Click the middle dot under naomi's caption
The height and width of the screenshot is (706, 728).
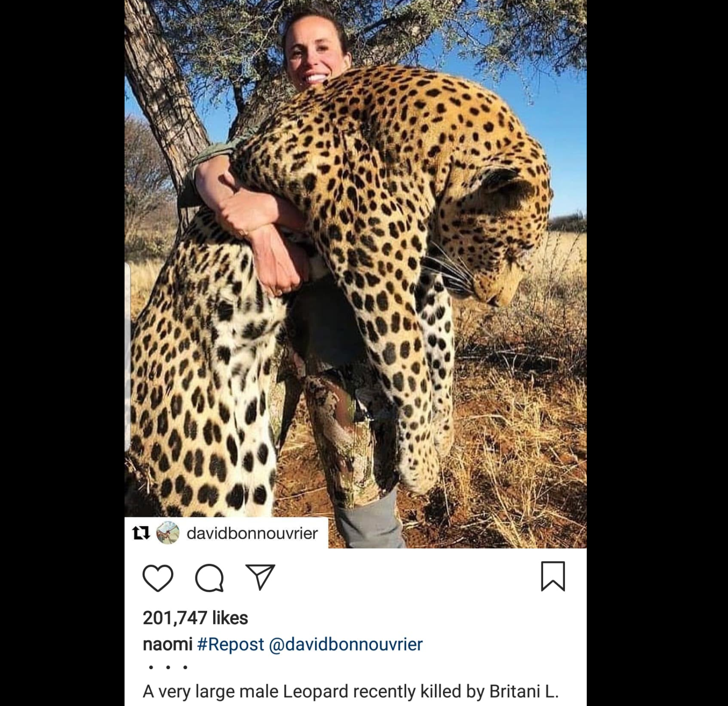(168, 667)
